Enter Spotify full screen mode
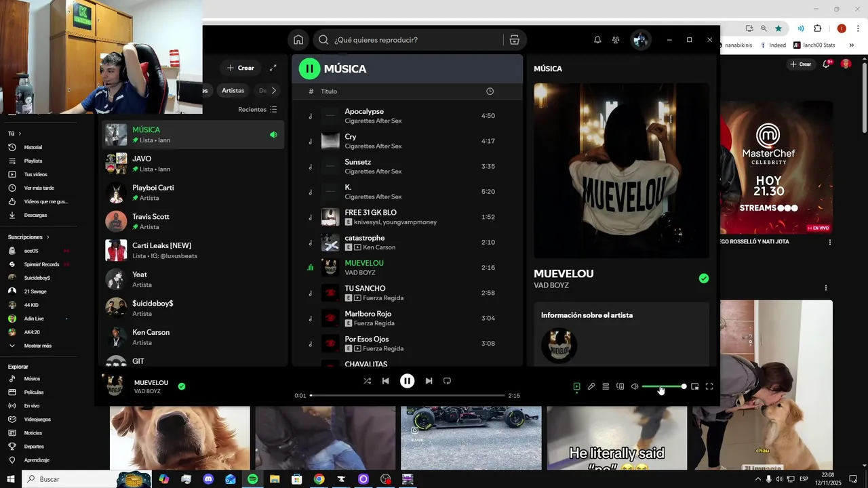The image size is (868, 488). point(709,386)
